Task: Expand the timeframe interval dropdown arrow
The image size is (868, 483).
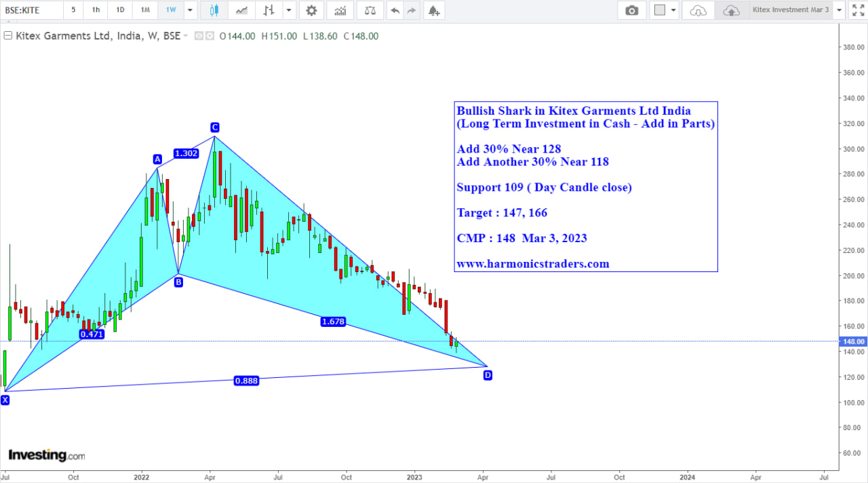Action: point(189,10)
